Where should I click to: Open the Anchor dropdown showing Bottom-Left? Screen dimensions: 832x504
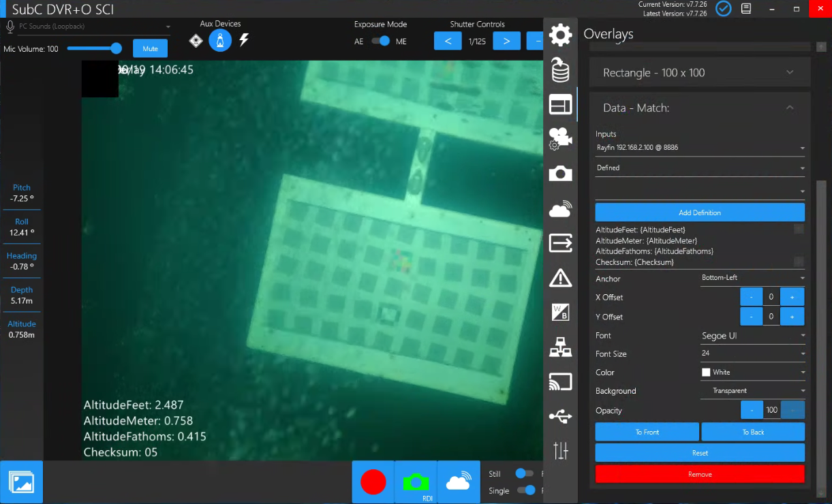752,278
